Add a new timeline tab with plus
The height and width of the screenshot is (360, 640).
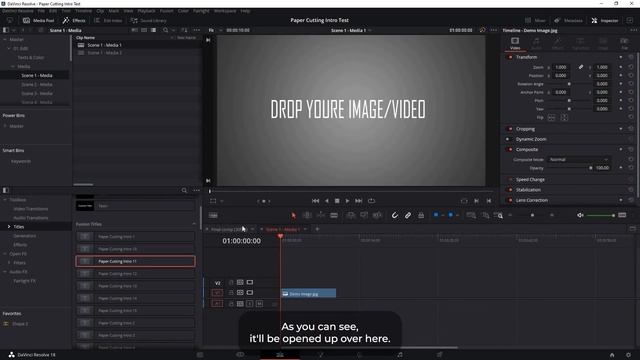(317, 229)
